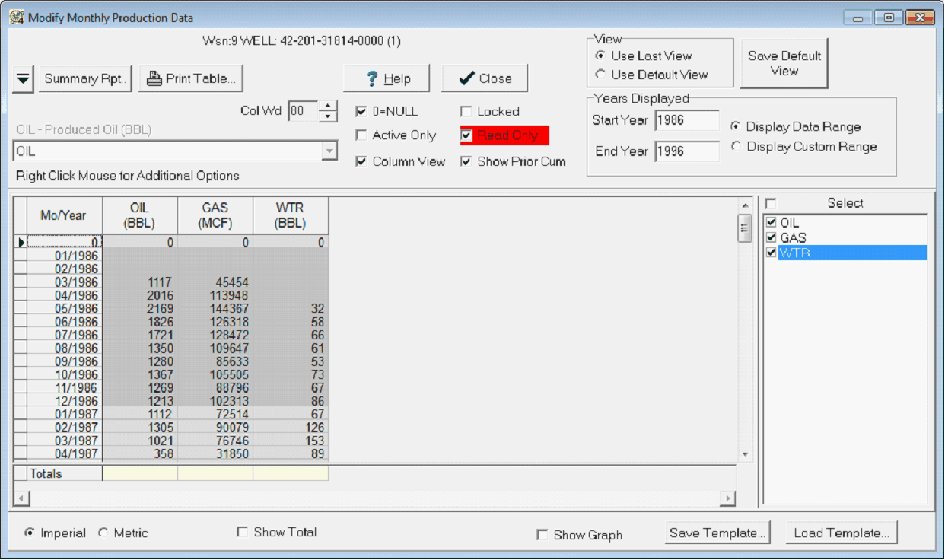Select the Metric units radio button

[103, 533]
